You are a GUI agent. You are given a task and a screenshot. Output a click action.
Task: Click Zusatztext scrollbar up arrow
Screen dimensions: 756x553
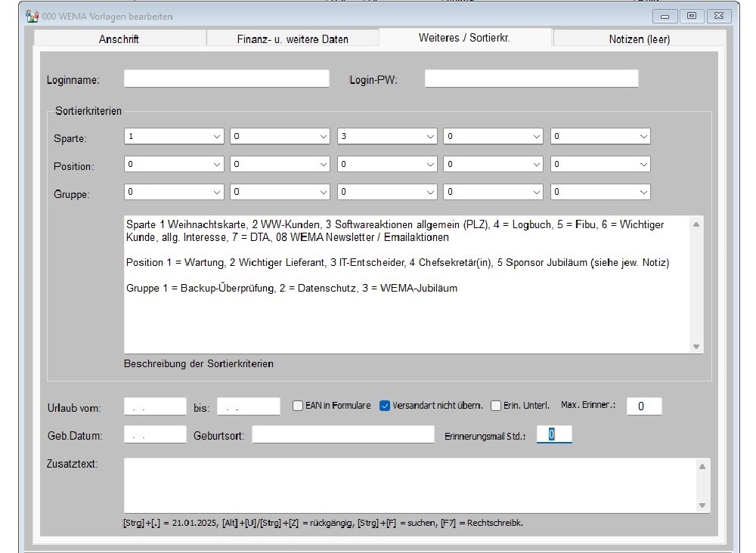click(702, 466)
